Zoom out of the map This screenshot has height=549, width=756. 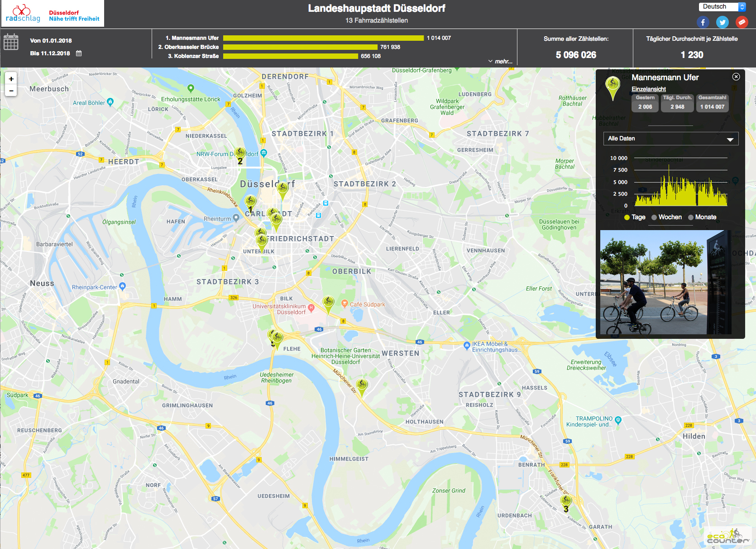(11, 91)
